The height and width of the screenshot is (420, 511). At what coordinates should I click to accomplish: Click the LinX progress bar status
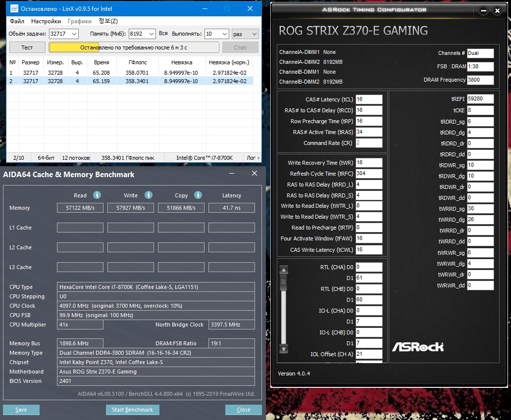pyautogui.click(x=134, y=47)
